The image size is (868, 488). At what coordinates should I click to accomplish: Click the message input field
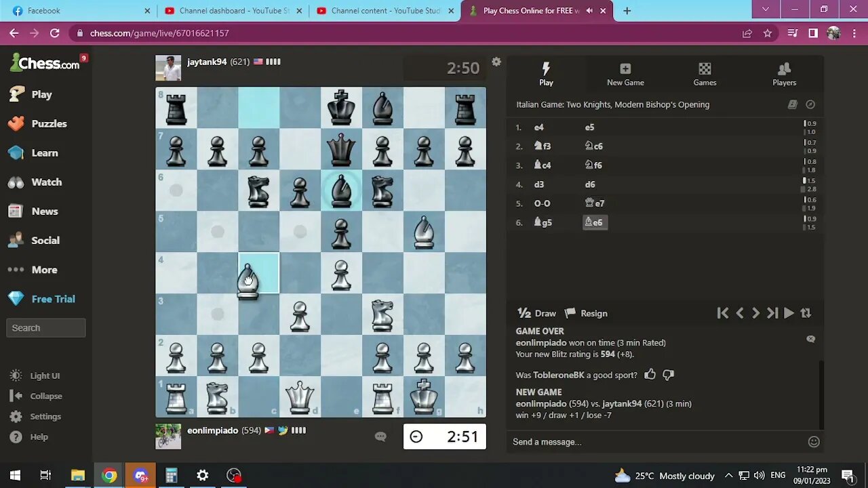[x=658, y=442]
